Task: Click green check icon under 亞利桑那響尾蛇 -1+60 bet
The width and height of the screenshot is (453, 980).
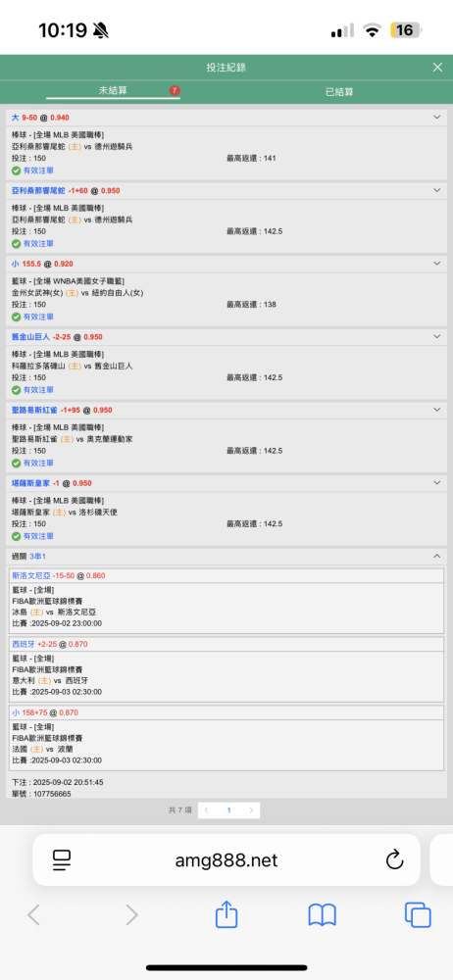Action: click(17, 243)
